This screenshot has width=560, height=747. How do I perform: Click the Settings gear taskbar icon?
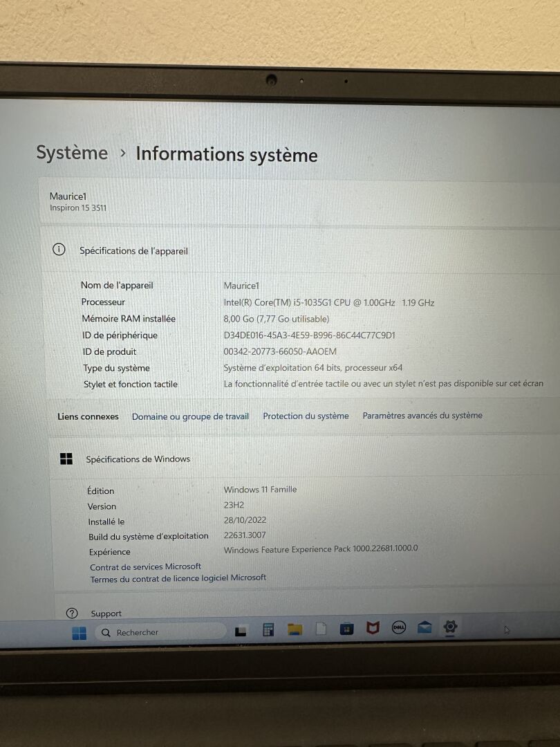tap(449, 627)
